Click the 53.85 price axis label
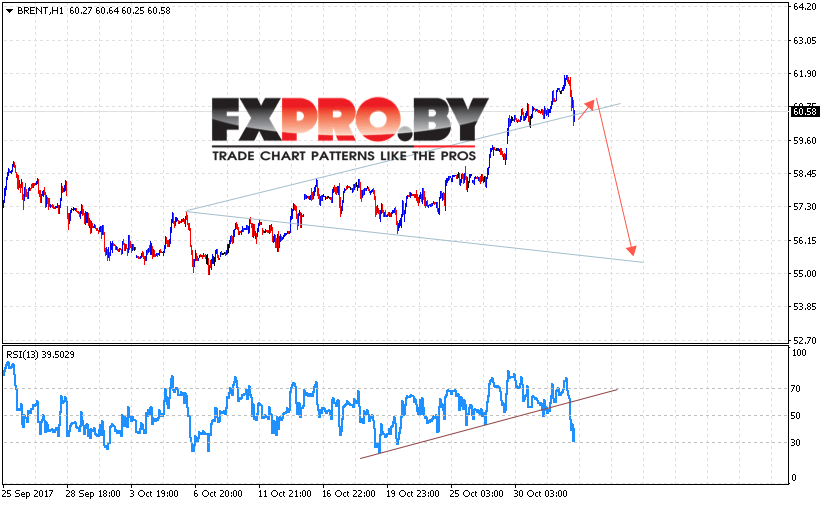The image size is (828, 505). tap(805, 307)
